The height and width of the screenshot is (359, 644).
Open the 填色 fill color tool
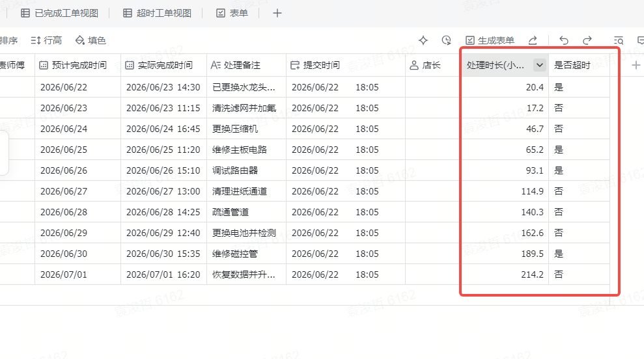coord(91,40)
